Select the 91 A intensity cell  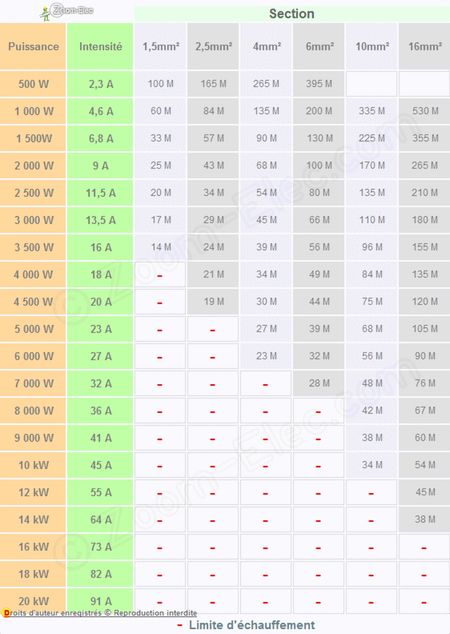pyautogui.click(x=100, y=601)
